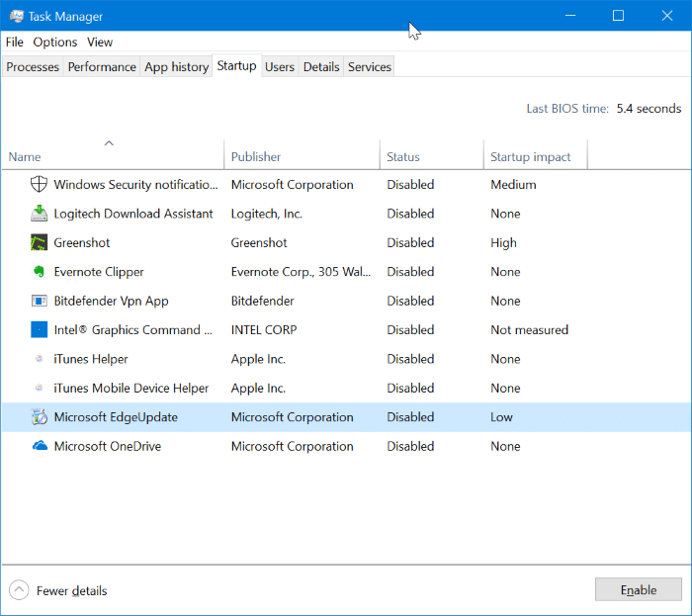Viewport: 692px width, 616px height.
Task: Click the Microsoft OneDrive cloud icon
Action: [40, 446]
